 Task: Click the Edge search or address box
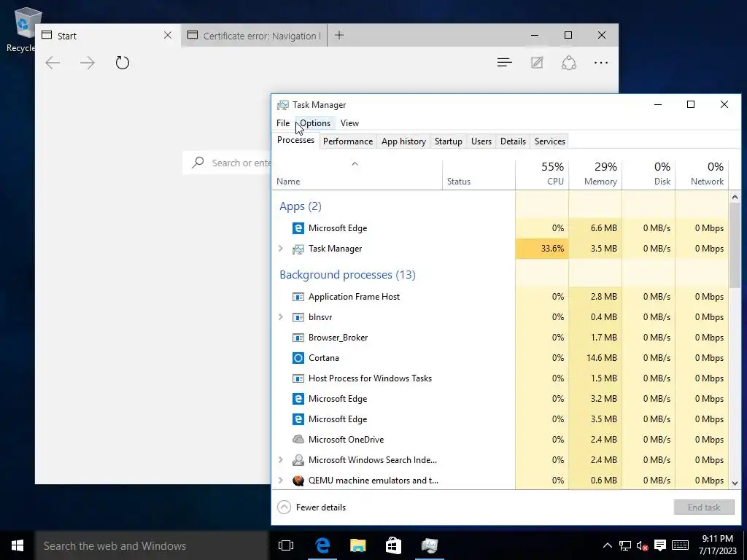[x=227, y=163]
